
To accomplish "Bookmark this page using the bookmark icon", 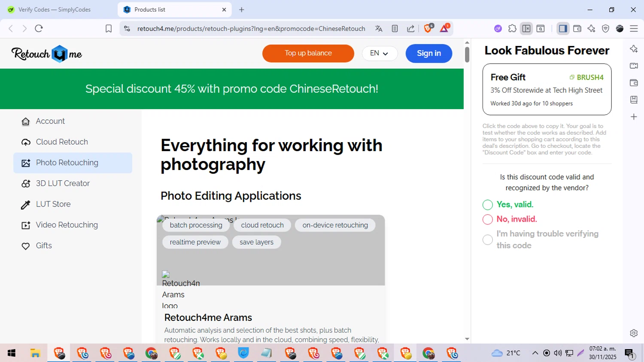I will [109, 28].
